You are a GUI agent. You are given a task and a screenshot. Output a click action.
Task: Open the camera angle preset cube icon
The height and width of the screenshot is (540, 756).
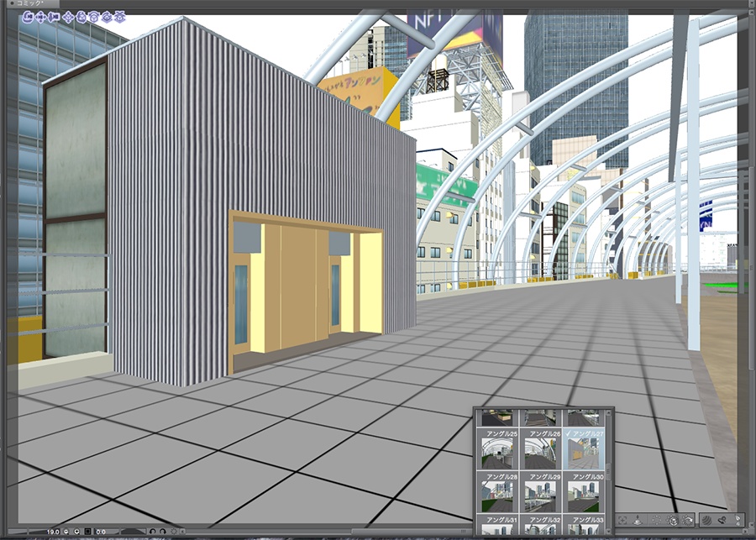pyautogui.click(x=672, y=520)
